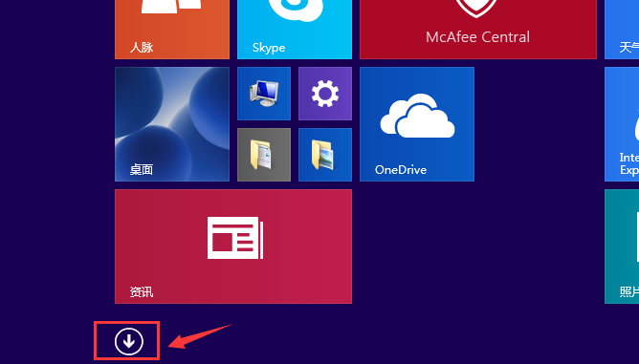
Task: Open the Pictures folder tile
Action: [325, 155]
